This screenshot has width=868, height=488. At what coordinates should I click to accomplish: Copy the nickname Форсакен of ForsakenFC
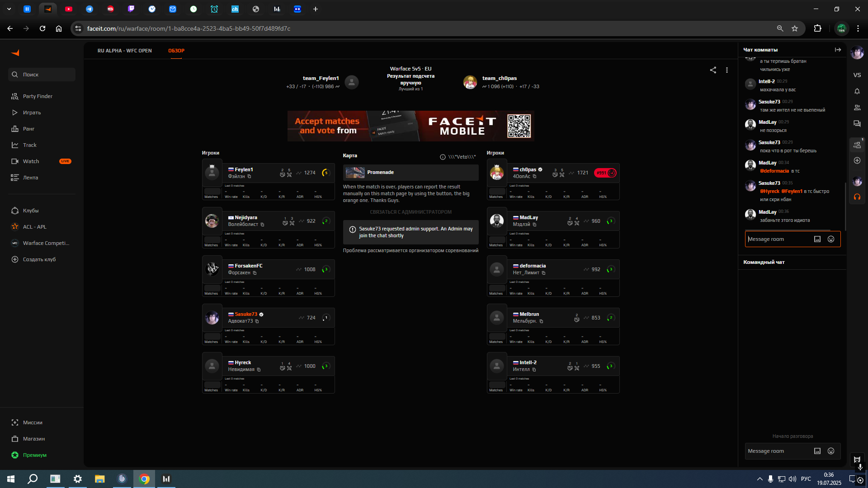255,273
